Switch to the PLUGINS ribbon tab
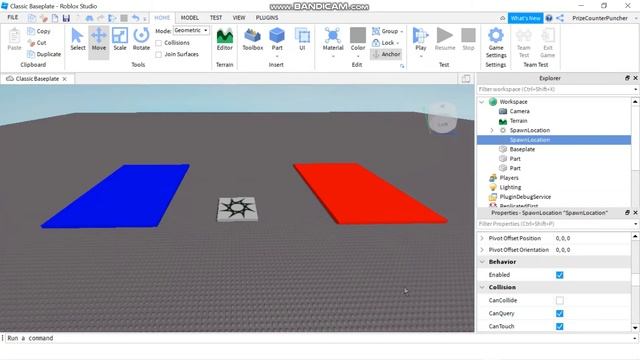Viewport: 640px width, 360px height. pyautogui.click(x=267, y=18)
